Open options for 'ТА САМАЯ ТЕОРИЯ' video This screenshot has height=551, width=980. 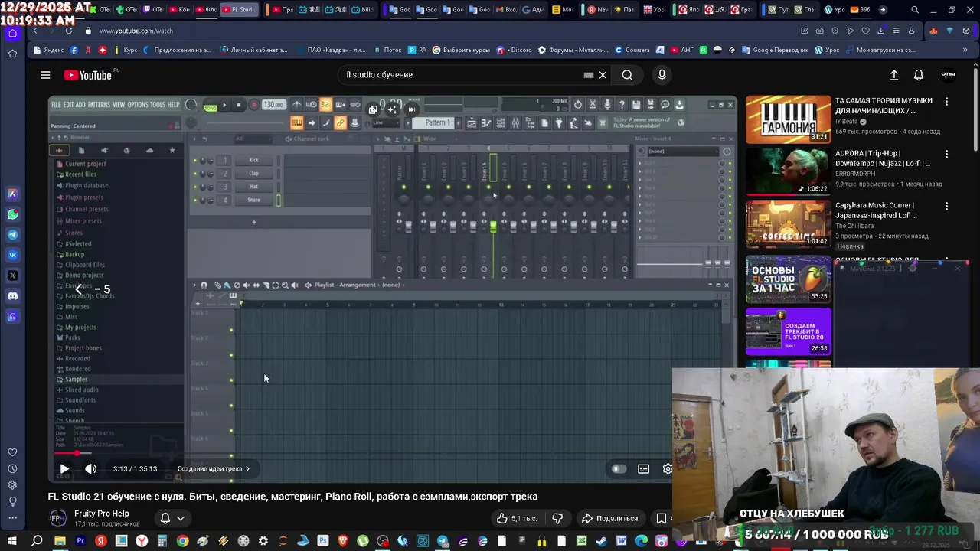[x=946, y=101]
